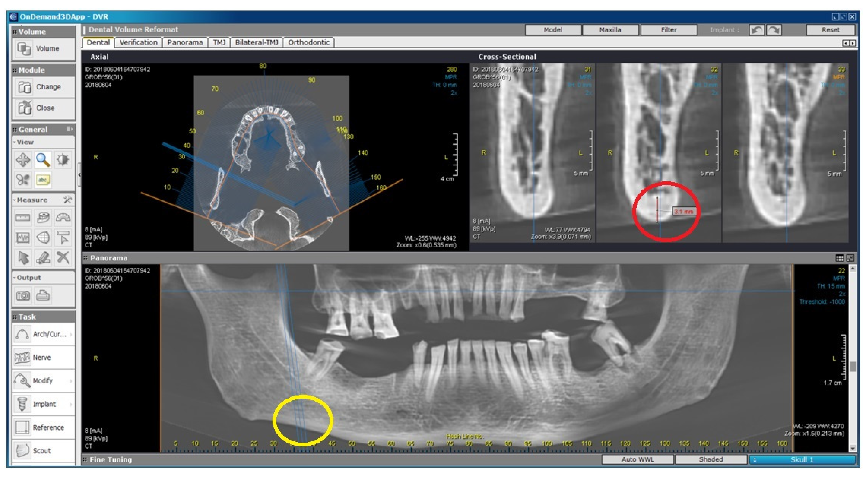Click the profile graph measure tool
Viewport: 868px width, 478px height.
point(23,238)
